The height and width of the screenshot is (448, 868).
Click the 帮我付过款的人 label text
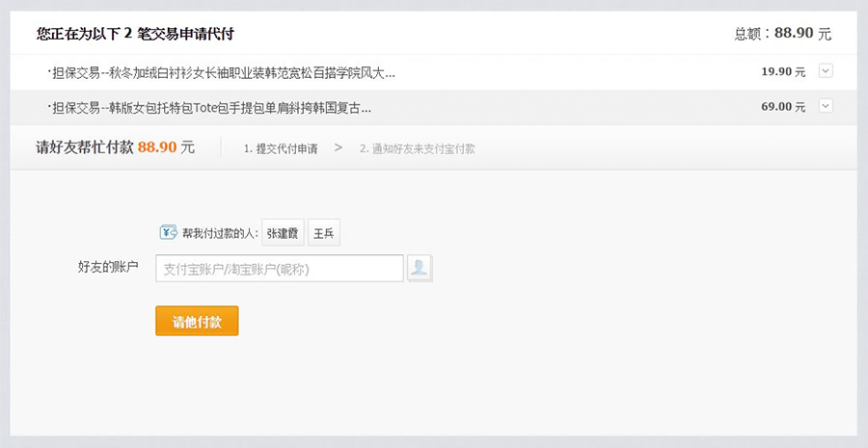point(220,233)
